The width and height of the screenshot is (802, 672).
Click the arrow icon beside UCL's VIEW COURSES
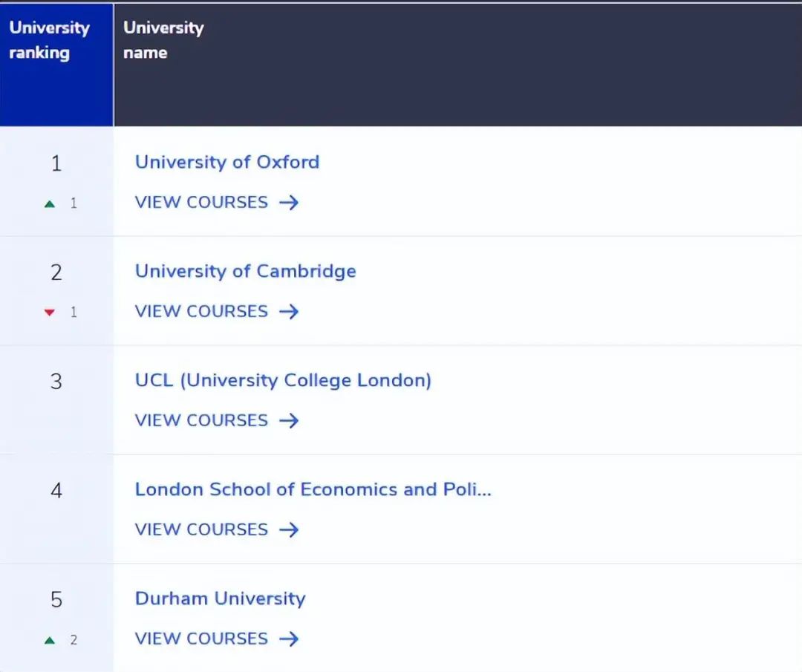click(x=290, y=420)
